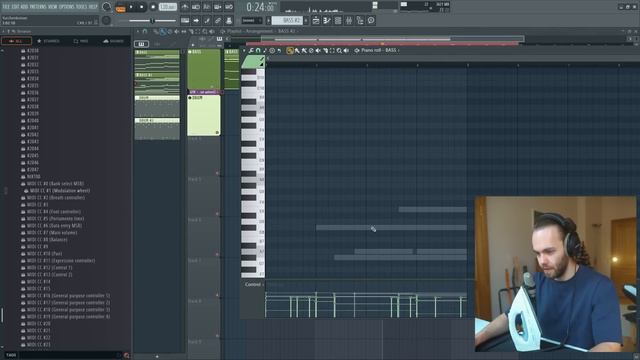Select MIDI CC #10 (Pan)

pyautogui.click(x=42, y=253)
